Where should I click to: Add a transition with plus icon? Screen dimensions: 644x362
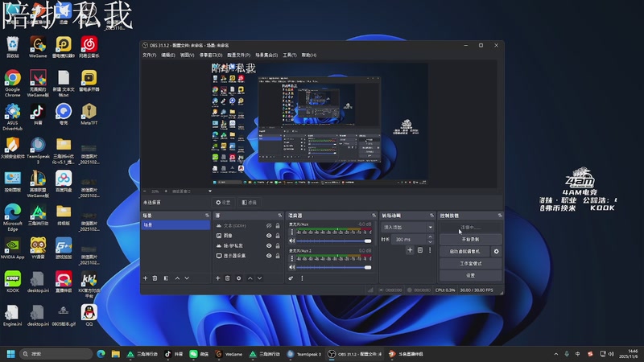410,250
